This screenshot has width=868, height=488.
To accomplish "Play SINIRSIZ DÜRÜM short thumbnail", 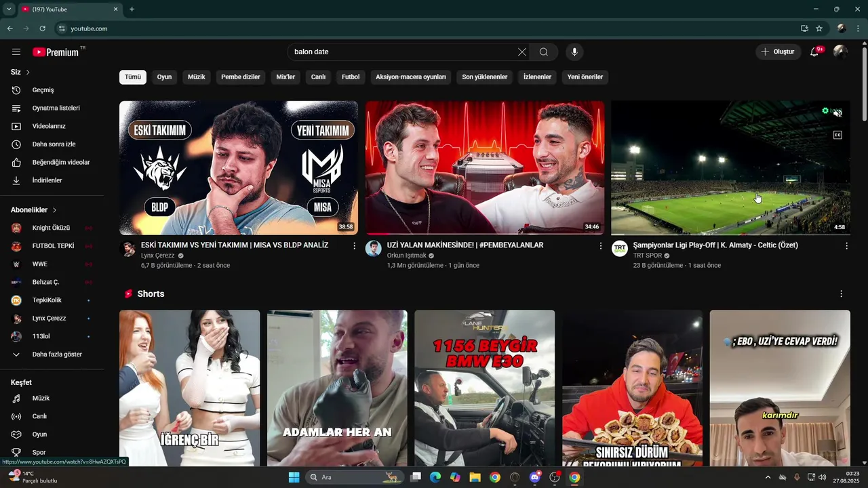I will [x=632, y=388].
